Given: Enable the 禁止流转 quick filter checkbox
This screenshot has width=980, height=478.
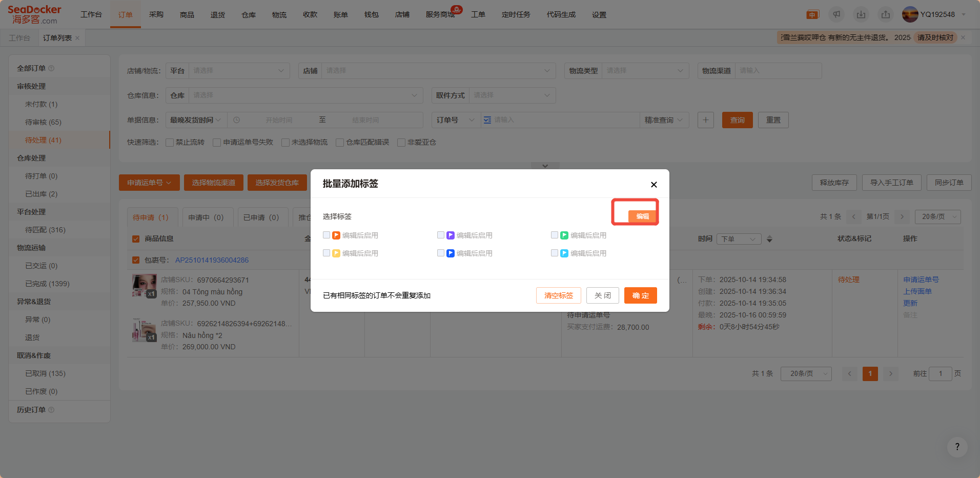Looking at the screenshot, I should click(170, 143).
